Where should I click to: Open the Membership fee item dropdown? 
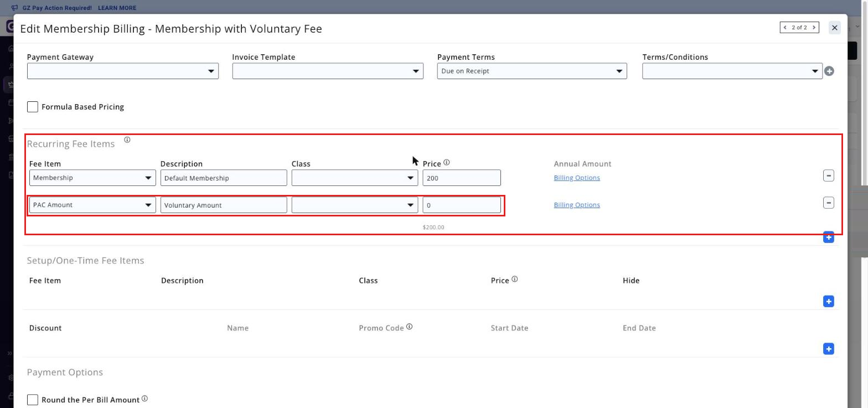click(92, 178)
